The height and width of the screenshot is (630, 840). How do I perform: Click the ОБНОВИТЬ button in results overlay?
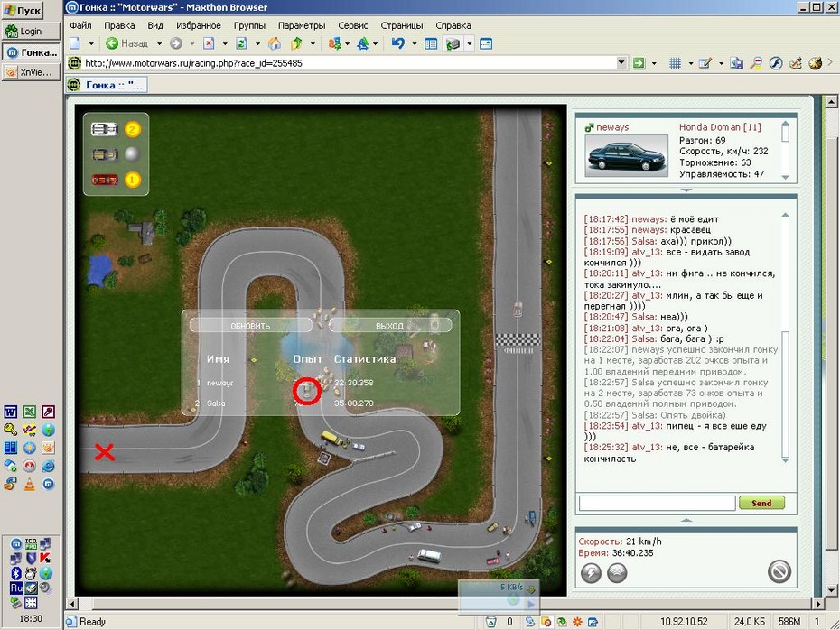(250, 326)
